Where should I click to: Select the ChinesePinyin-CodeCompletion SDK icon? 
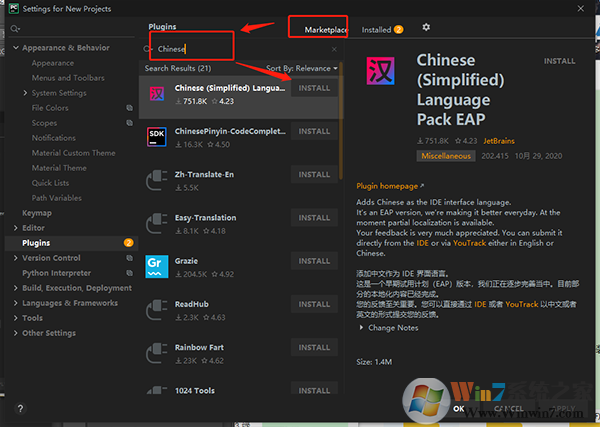158,136
